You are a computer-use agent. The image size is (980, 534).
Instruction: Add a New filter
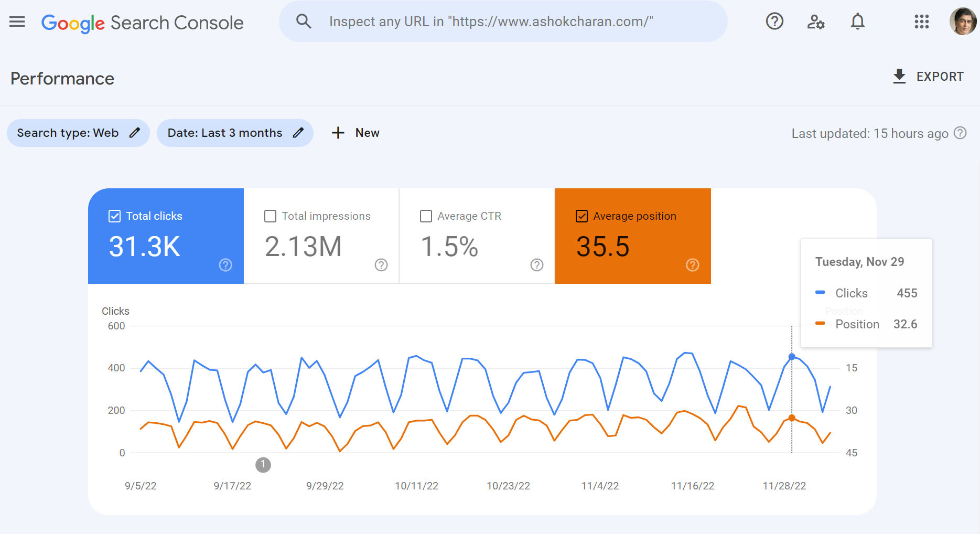(x=356, y=133)
